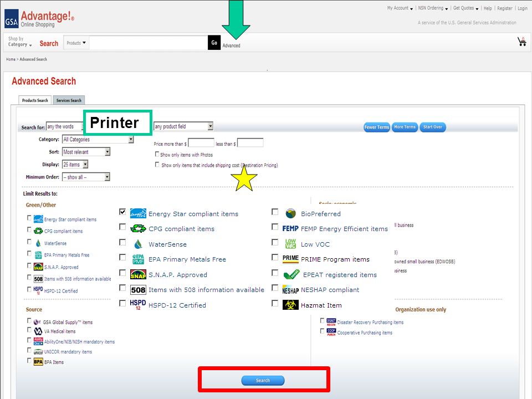Check the Low VOC checkbox
The height and width of the screenshot is (399, 532).
pos(275,242)
